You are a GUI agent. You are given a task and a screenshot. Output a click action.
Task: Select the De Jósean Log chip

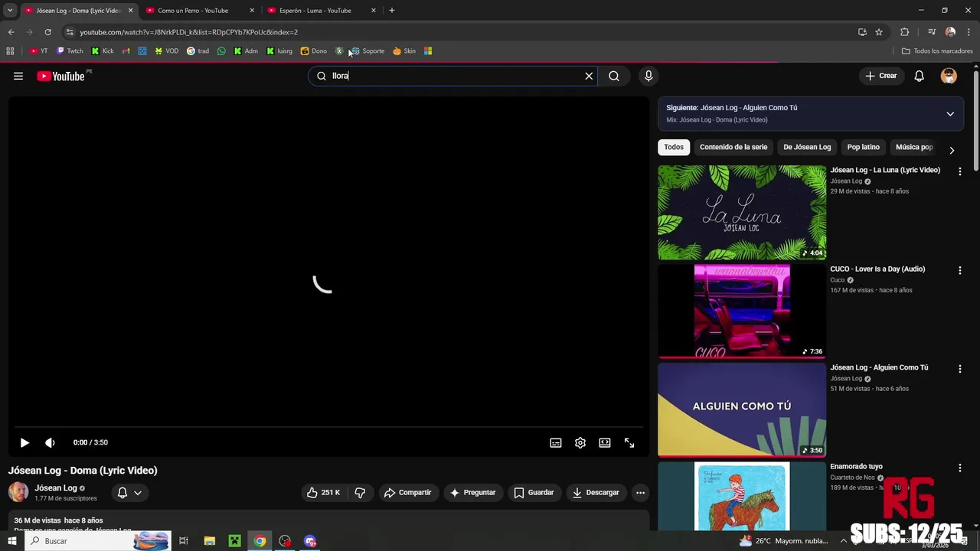click(807, 147)
